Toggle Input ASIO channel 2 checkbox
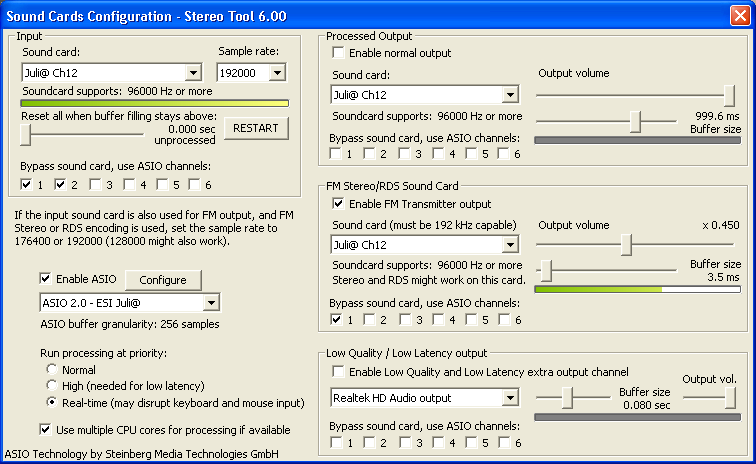 60,184
